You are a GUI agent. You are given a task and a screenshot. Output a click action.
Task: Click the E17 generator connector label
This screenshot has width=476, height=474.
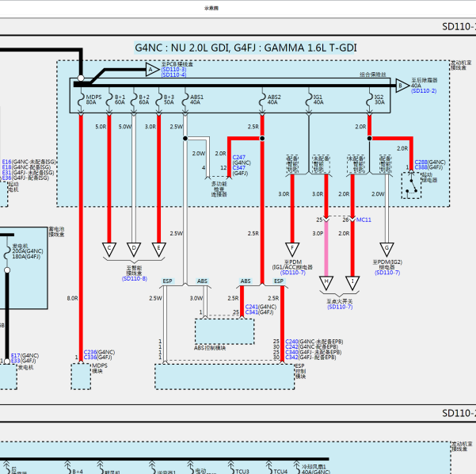pos(16,355)
